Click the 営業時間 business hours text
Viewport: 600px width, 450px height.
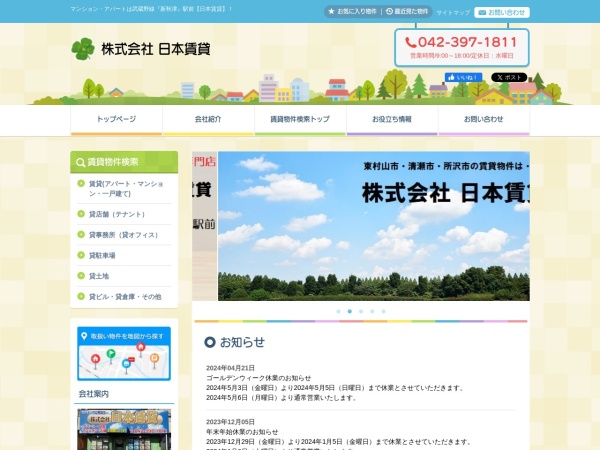point(462,56)
